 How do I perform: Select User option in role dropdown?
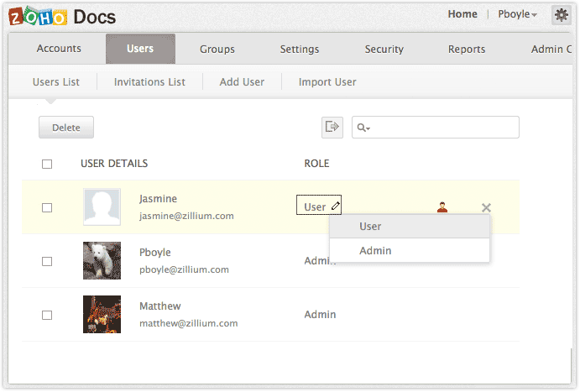click(x=370, y=226)
